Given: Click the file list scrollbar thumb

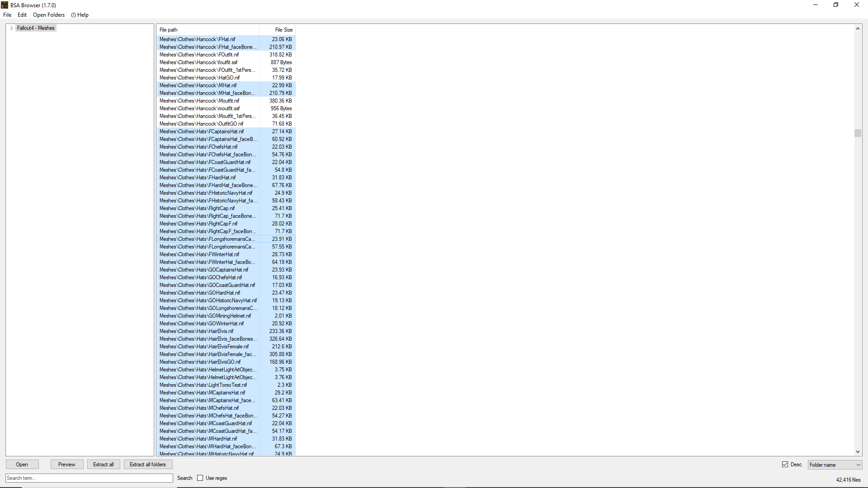Looking at the screenshot, I should pos(858,133).
